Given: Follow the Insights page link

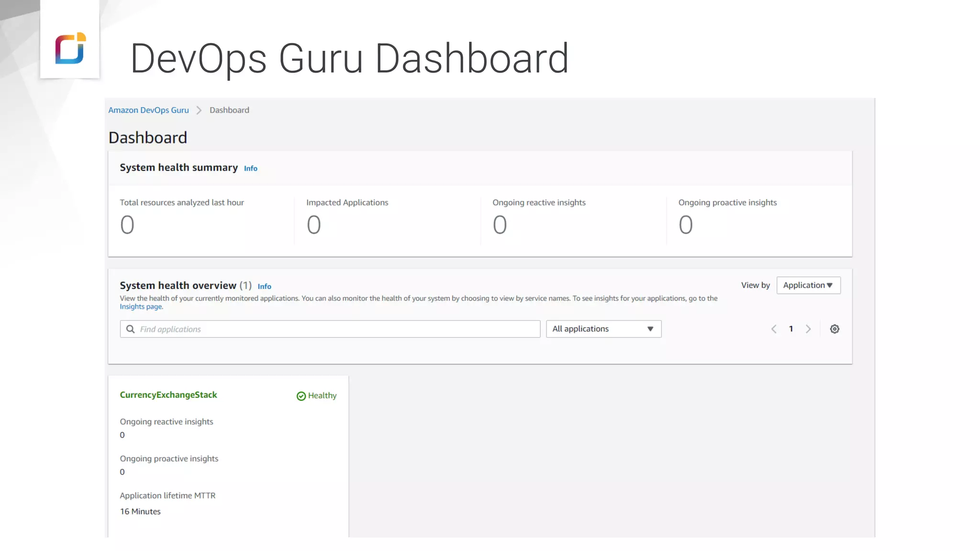Looking at the screenshot, I should [x=141, y=307].
